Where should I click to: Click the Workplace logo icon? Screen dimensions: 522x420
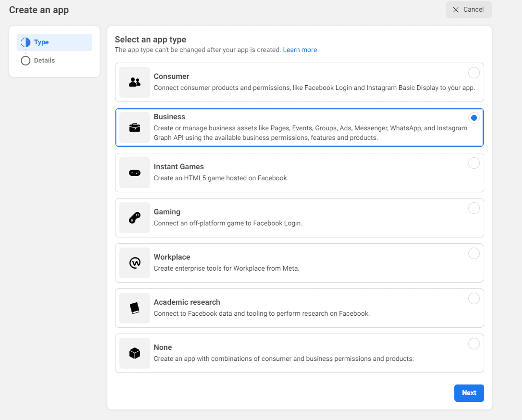(134, 263)
